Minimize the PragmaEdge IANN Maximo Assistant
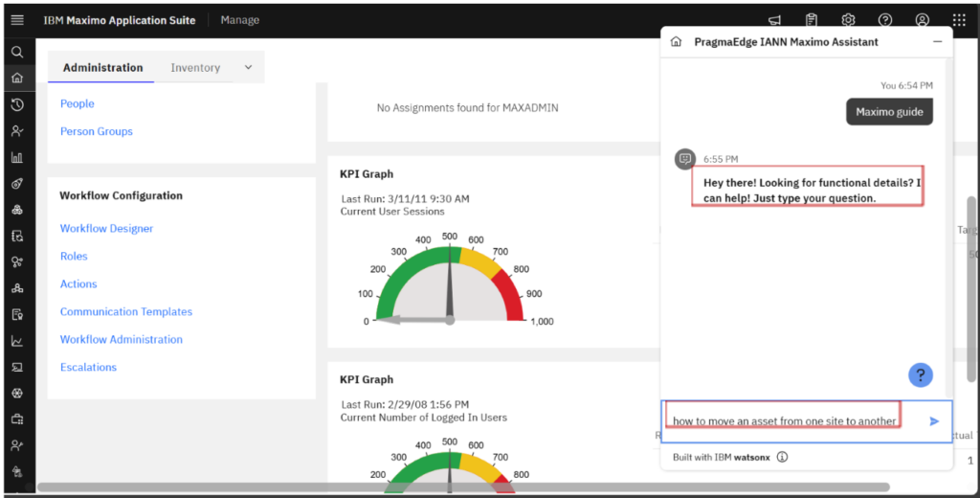The height and width of the screenshot is (498, 980). 937,42
